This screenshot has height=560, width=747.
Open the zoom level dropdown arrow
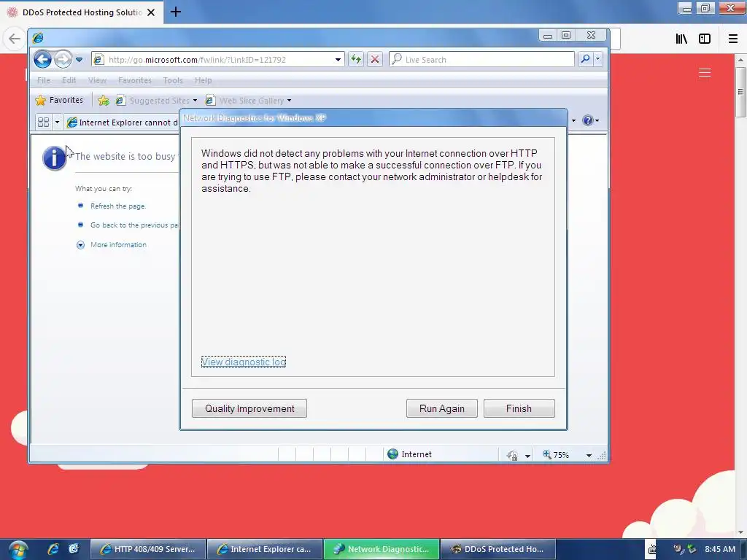589,456
